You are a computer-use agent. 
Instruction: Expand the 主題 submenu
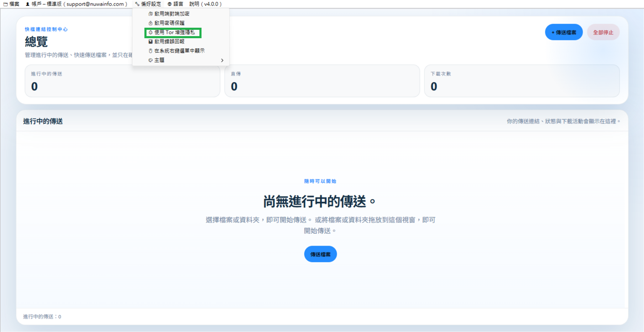pyautogui.click(x=181, y=60)
